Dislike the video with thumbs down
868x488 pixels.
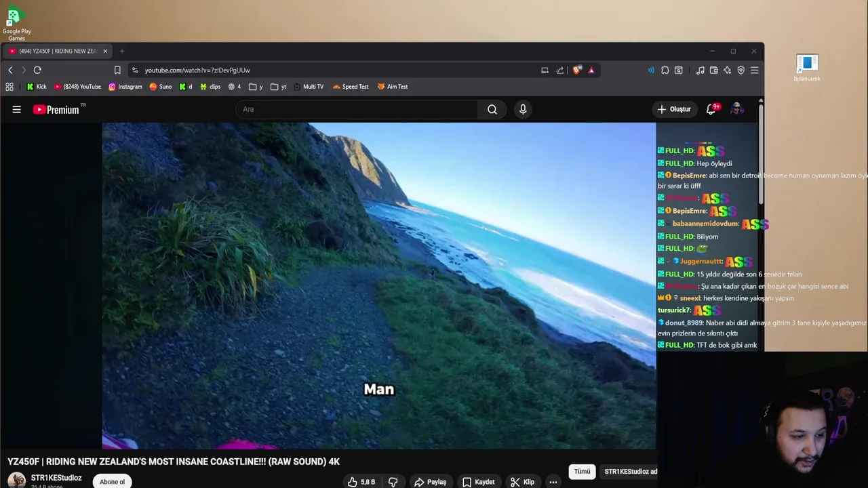[393, 482]
